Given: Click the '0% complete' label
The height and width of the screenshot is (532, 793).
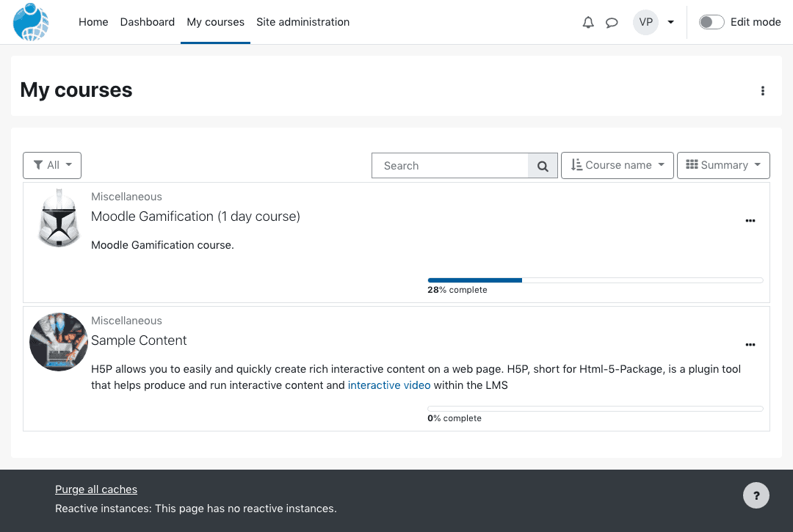Looking at the screenshot, I should coord(455,418).
